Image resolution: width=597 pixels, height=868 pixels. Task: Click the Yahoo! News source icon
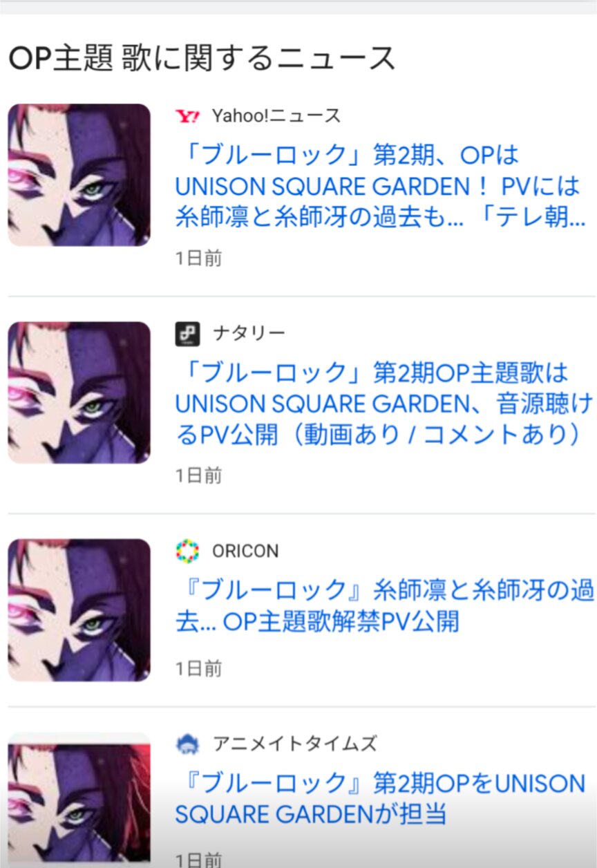(x=187, y=116)
